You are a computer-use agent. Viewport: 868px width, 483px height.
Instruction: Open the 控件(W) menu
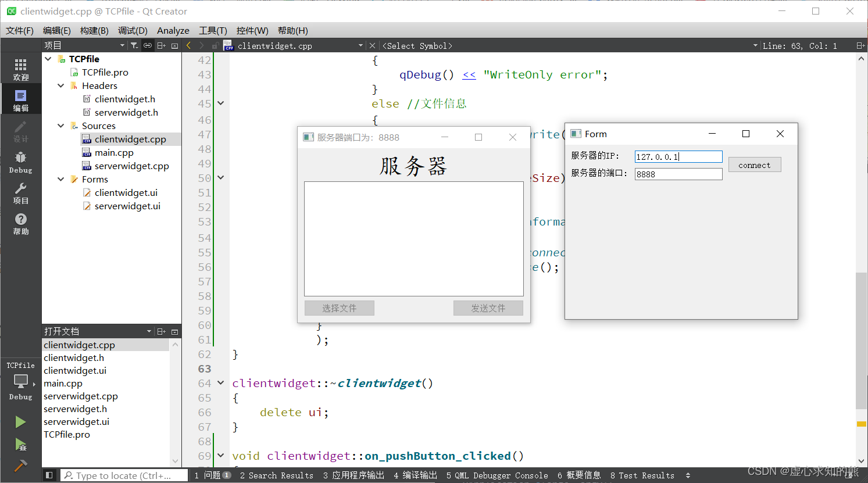click(252, 30)
